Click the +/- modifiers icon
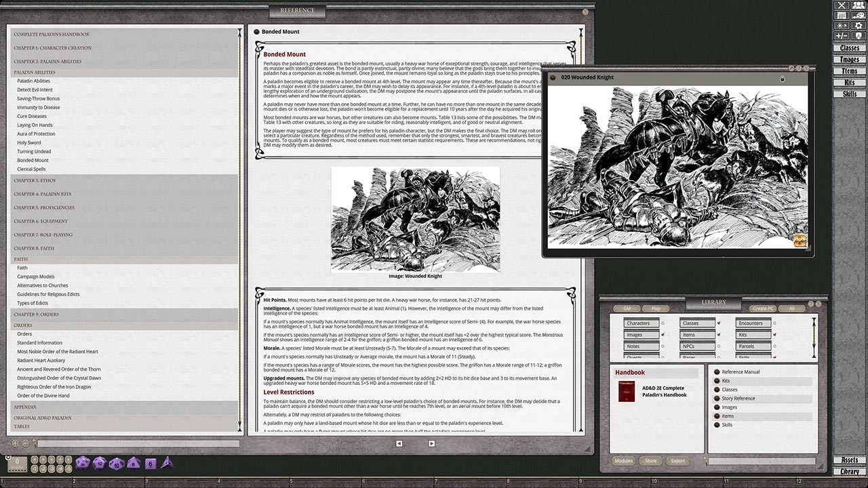Image resolution: width=868 pixels, height=488 pixels. (841, 35)
